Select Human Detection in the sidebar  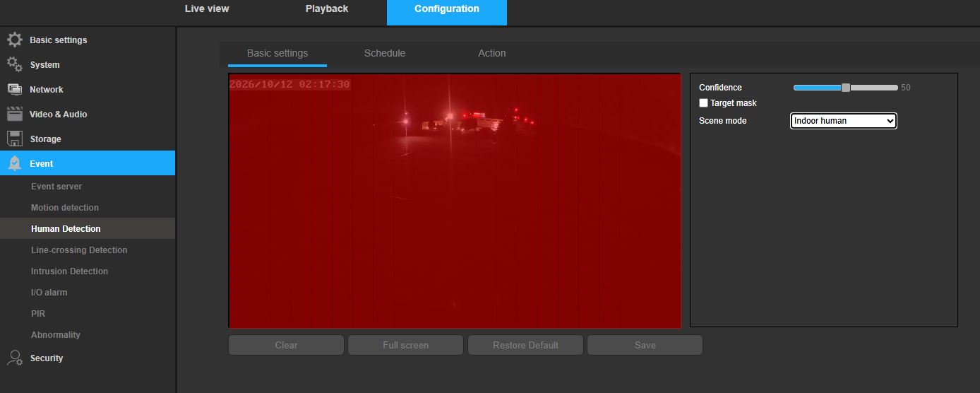(x=88, y=228)
